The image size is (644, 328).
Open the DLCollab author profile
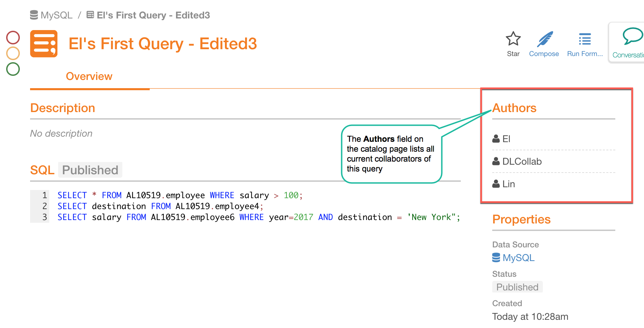[x=522, y=161]
